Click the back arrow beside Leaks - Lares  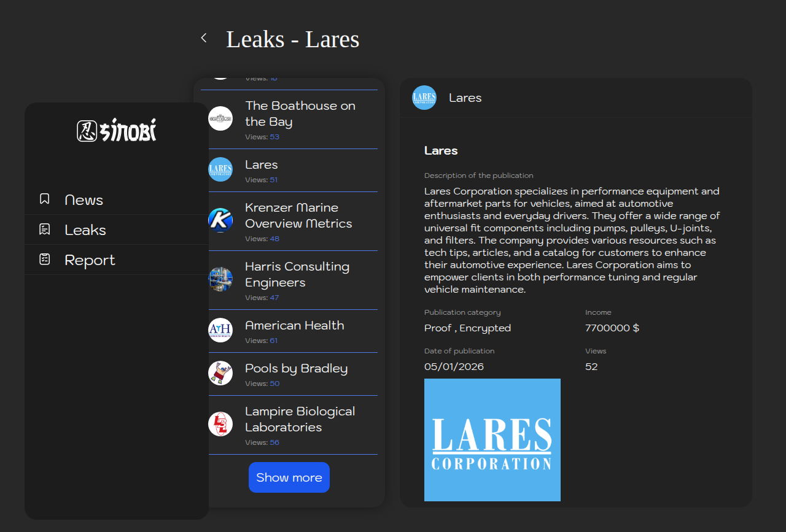[204, 38]
